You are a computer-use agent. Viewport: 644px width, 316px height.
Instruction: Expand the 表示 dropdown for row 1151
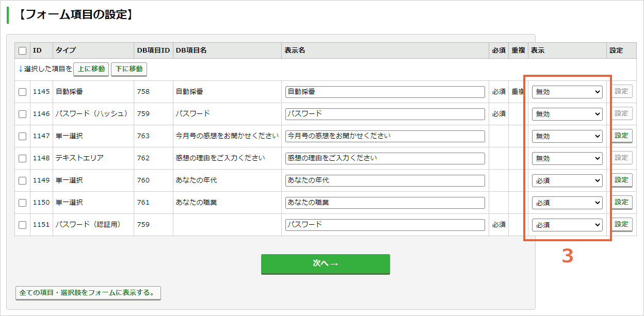click(x=567, y=225)
